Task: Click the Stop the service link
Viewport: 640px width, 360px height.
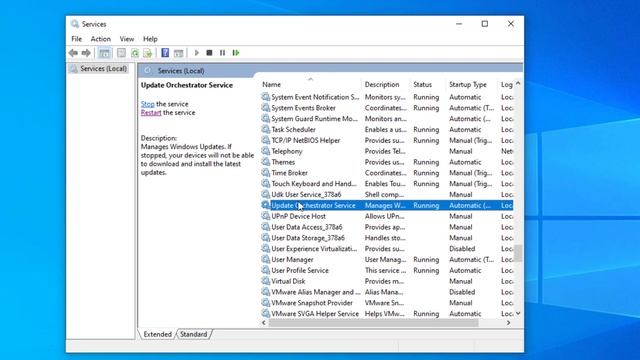Action: tap(148, 104)
